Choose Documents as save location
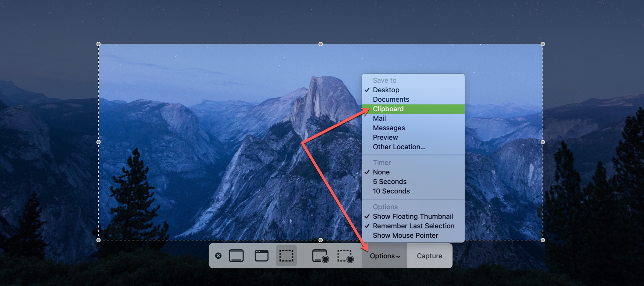 pos(413,99)
